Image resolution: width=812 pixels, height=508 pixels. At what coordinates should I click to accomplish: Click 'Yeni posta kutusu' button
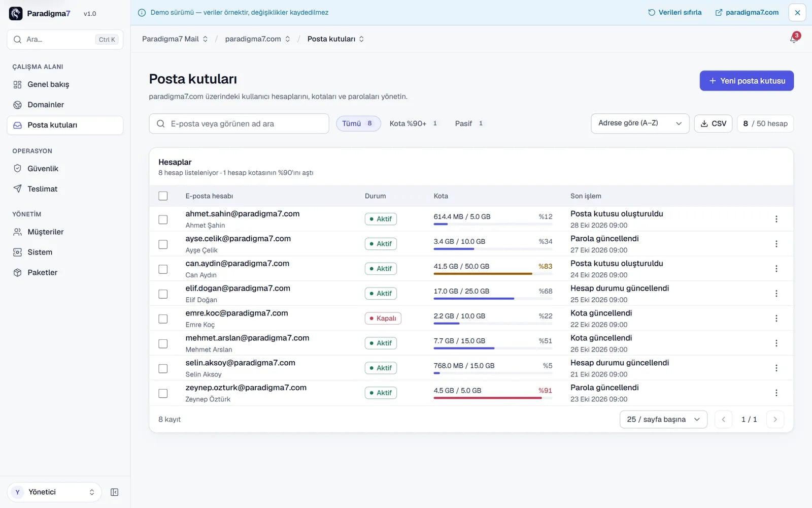[747, 81]
